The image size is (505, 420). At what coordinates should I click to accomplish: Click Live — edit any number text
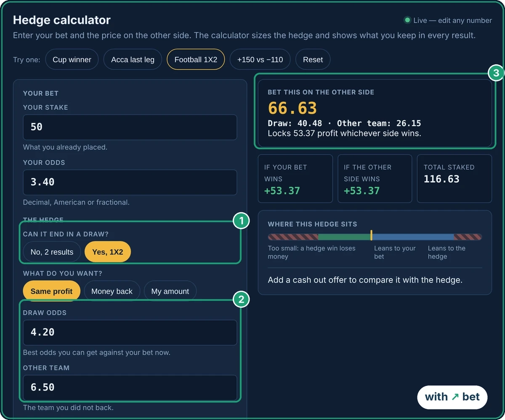[x=452, y=20]
